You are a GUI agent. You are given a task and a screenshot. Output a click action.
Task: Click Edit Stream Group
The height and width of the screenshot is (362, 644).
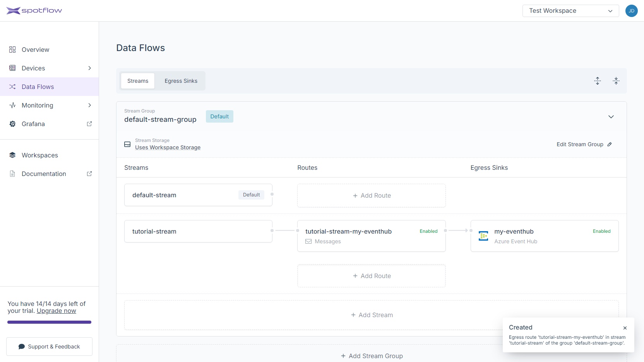click(584, 144)
